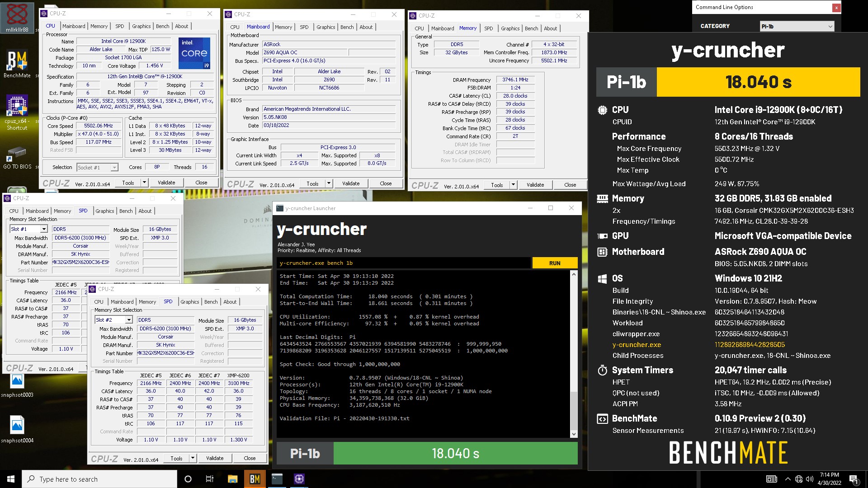Open the mllrkllr88 desktop icon
The height and width of the screenshot is (488, 868).
pos(17,18)
